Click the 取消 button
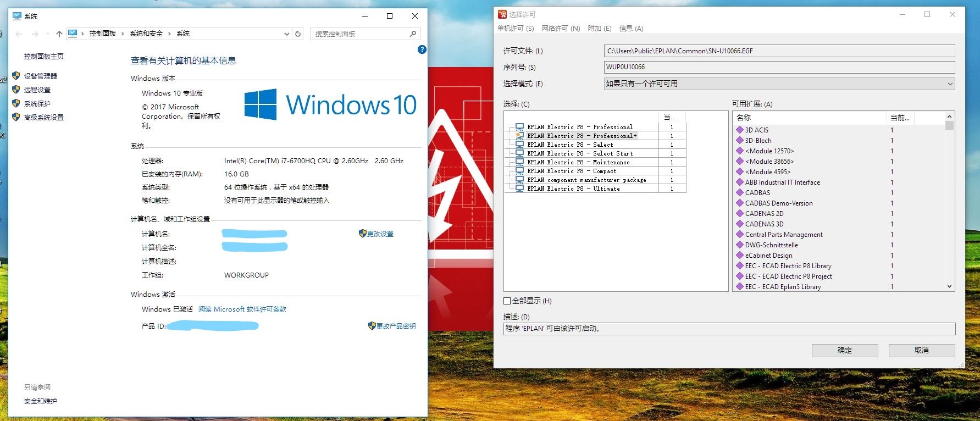Screen dimensions: 980x421 pos(921,351)
